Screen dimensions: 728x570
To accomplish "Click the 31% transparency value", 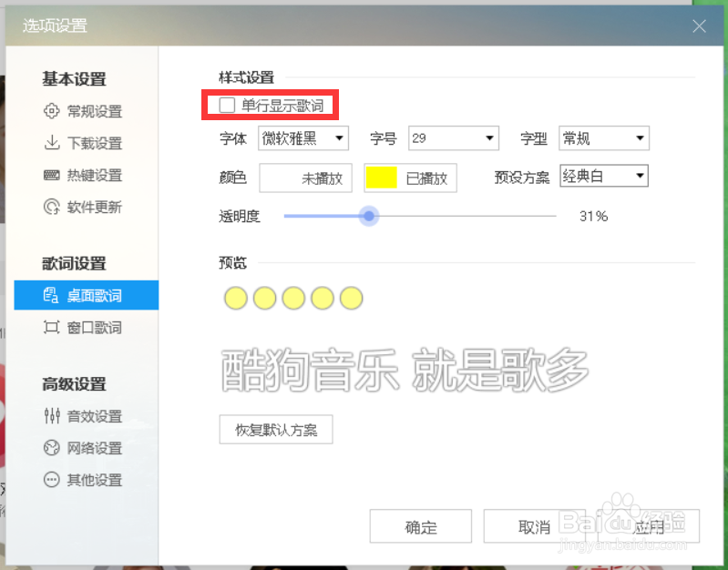I will pyautogui.click(x=593, y=217).
